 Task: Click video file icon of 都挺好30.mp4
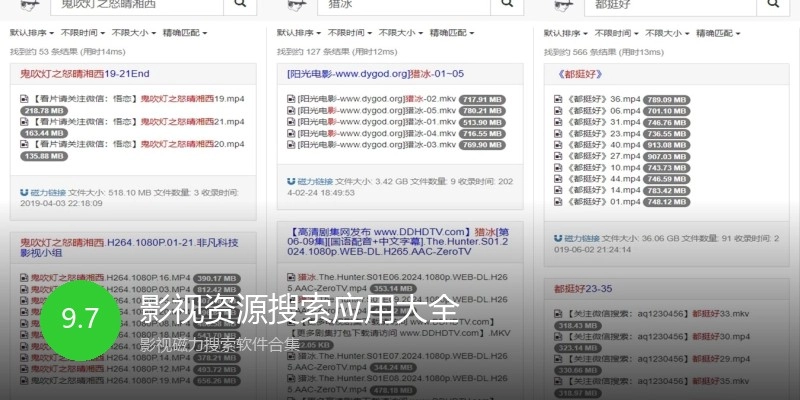558,337
